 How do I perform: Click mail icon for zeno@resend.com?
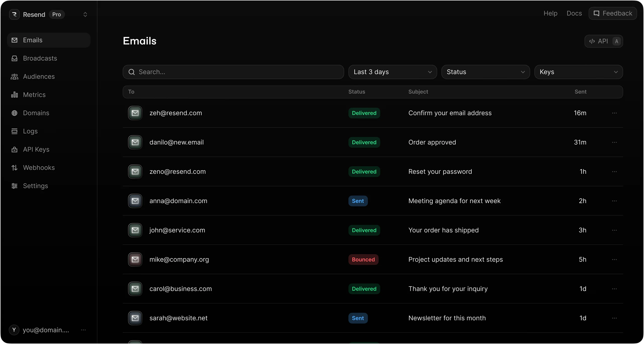point(135,172)
